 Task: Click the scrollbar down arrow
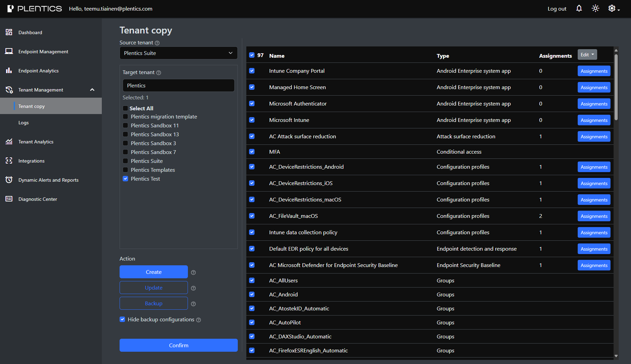tap(616, 356)
